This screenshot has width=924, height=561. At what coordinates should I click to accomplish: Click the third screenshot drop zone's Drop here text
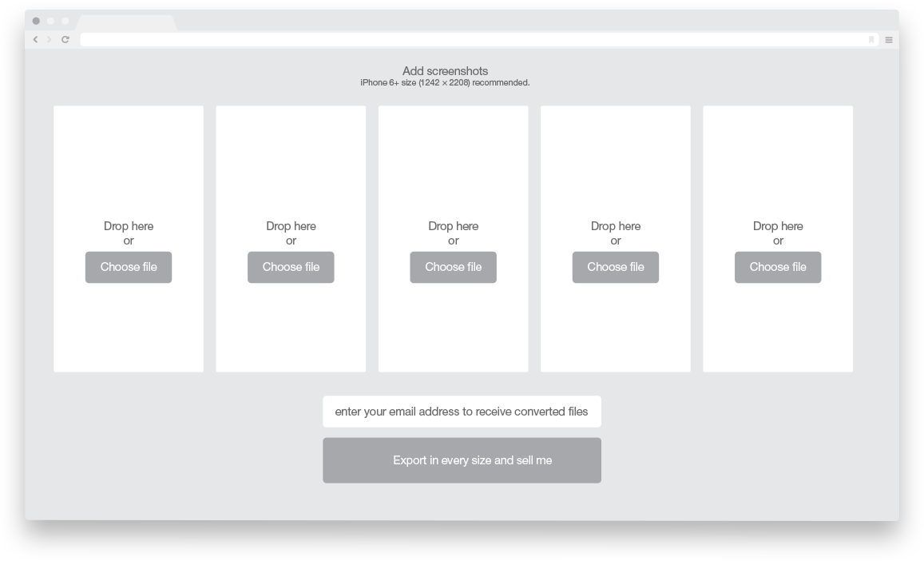[x=453, y=226]
